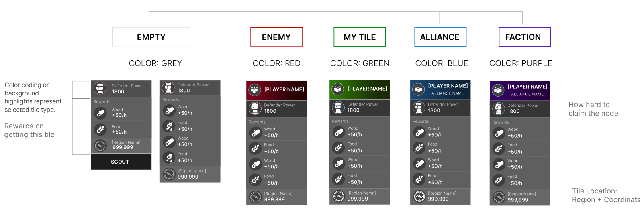The image size is (644, 209).
Task: Click the compass icon in the purple card
Action: 499,197
